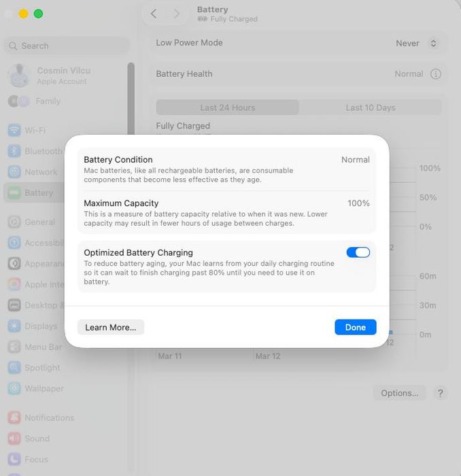Select the Wallpaper sidebar icon
This screenshot has width=461, height=476.
[x=14, y=388]
